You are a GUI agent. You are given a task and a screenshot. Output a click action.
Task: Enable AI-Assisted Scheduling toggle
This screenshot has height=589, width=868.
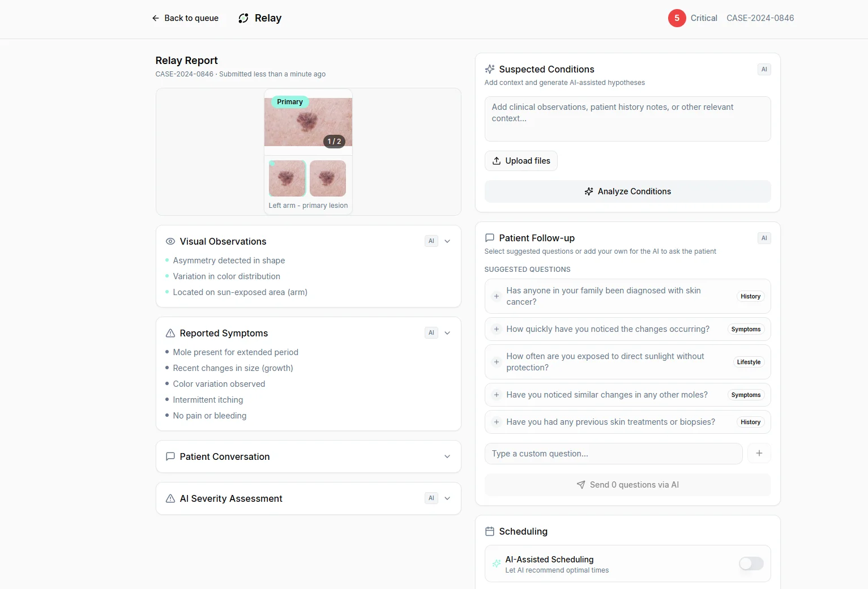[751, 564]
